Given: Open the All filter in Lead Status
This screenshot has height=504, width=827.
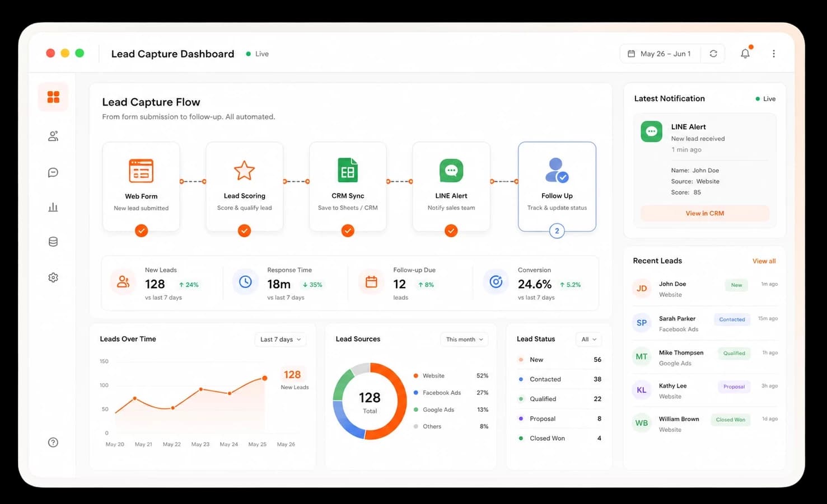Looking at the screenshot, I should point(588,340).
